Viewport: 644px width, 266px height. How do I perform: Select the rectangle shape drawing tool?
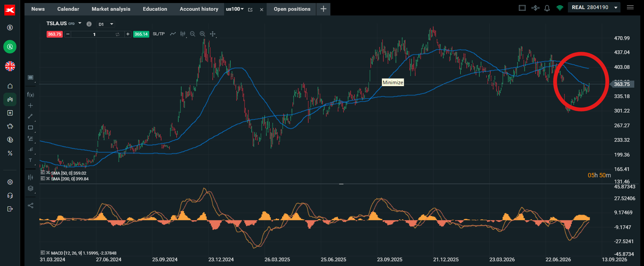(x=31, y=128)
